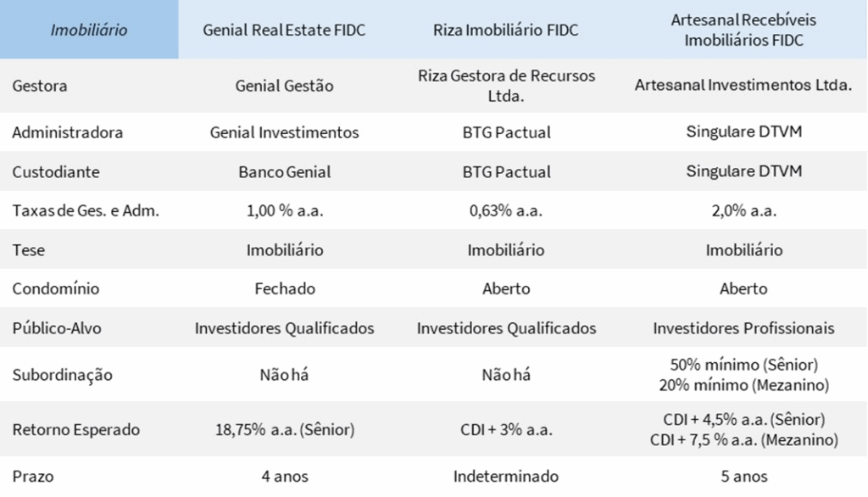Select the Riza Imobiliário FIDC column header
The width and height of the screenshot is (868, 497).
pyautogui.click(x=505, y=30)
